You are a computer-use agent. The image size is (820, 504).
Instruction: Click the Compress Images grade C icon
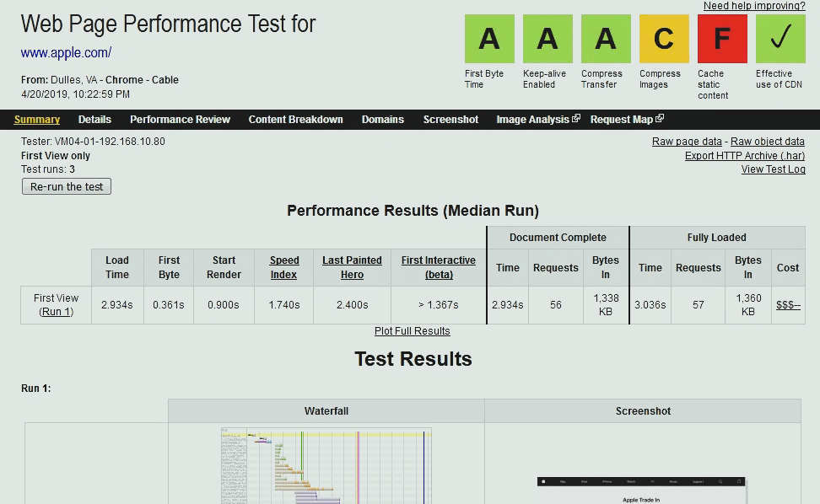(x=663, y=39)
